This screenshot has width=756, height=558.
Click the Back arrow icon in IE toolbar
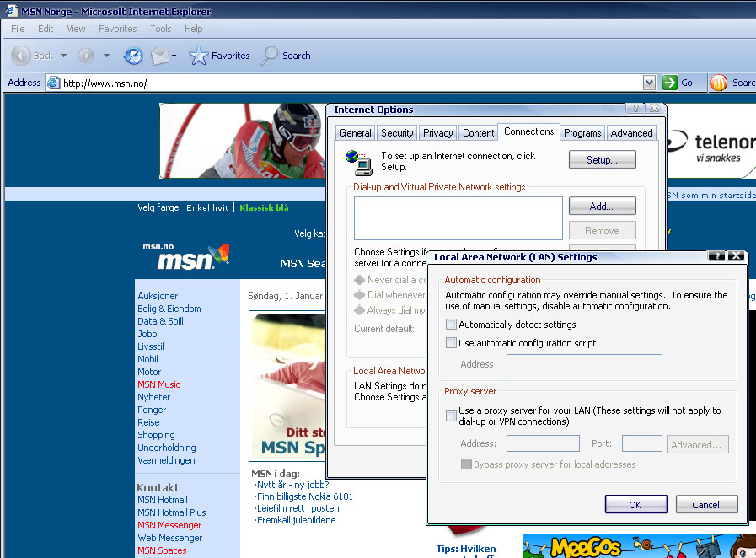pyautogui.click(x=21, y=56)
